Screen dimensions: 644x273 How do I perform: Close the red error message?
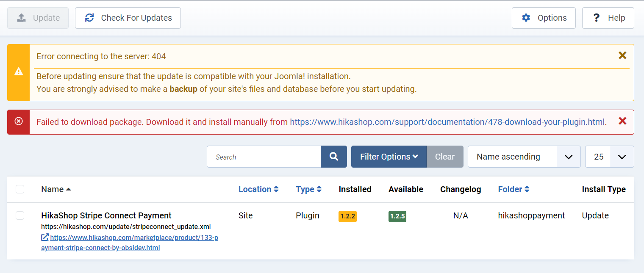(x=622, y=121)
